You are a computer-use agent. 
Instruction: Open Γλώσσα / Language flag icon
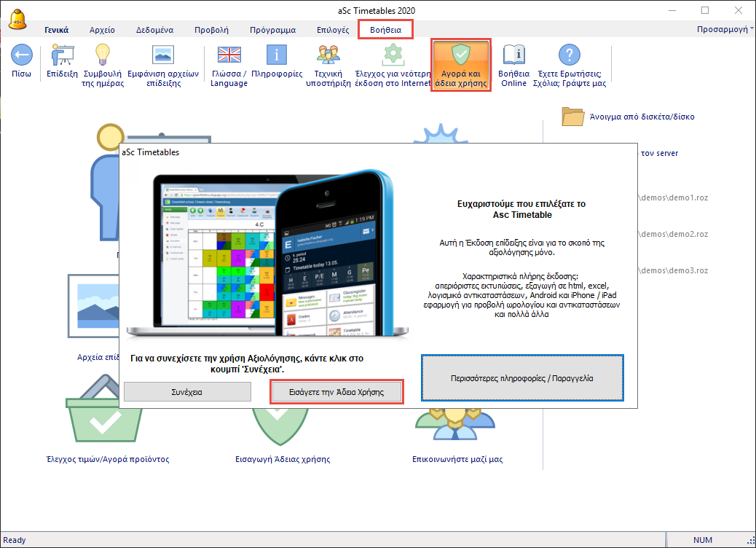click(229, 55)
